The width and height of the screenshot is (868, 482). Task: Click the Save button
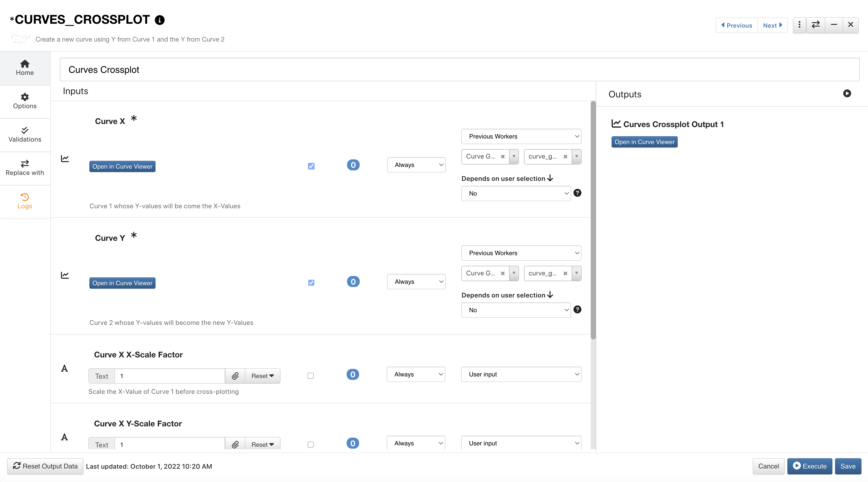[848, 466]
